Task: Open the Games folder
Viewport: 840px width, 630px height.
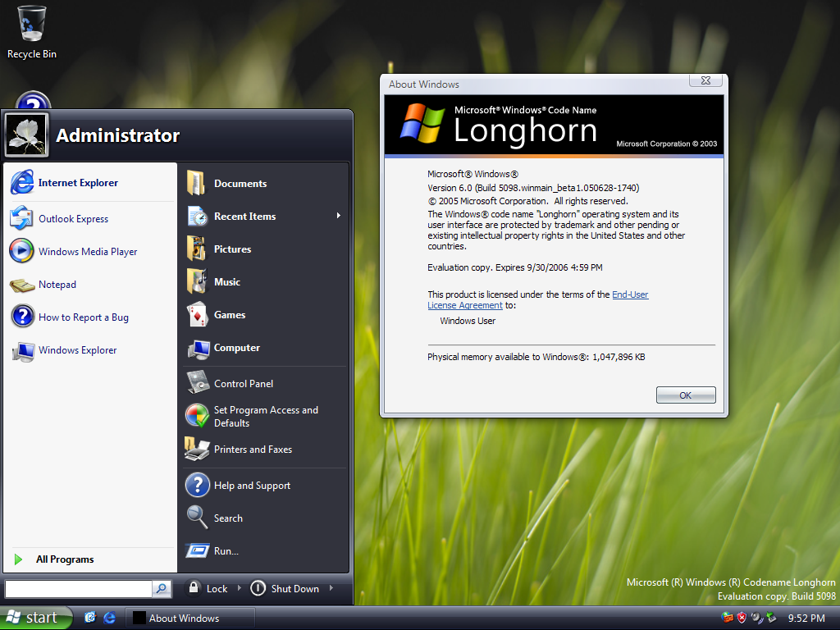Action: (230, 315)
